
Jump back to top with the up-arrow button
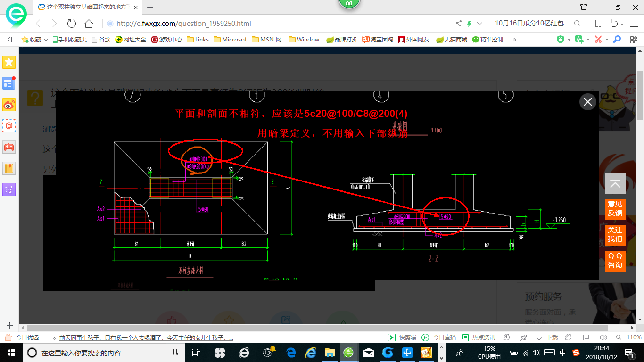point(615,184)
